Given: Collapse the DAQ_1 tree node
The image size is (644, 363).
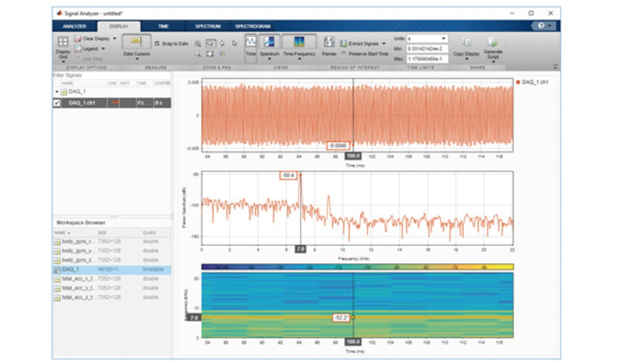Looking at the screenshot, I should (x=57, y=92).
